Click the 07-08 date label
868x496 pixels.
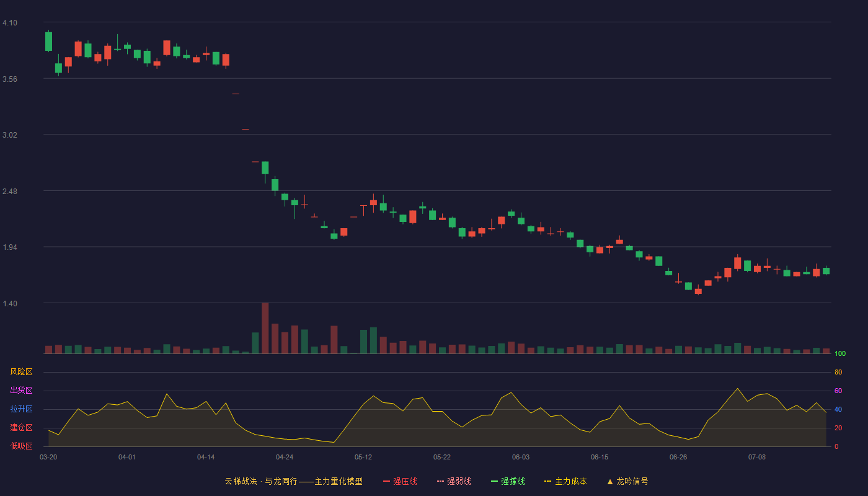(x=757, y=457)
